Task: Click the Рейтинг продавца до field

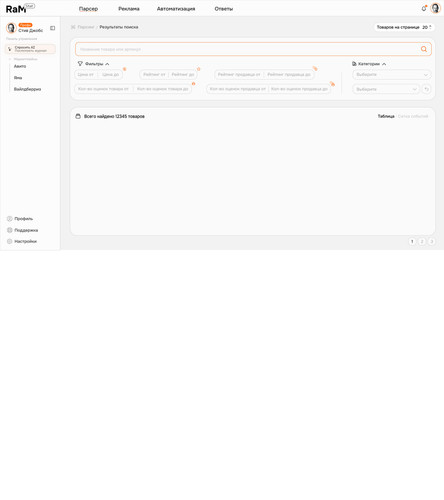Action: [x=289, y=74]
